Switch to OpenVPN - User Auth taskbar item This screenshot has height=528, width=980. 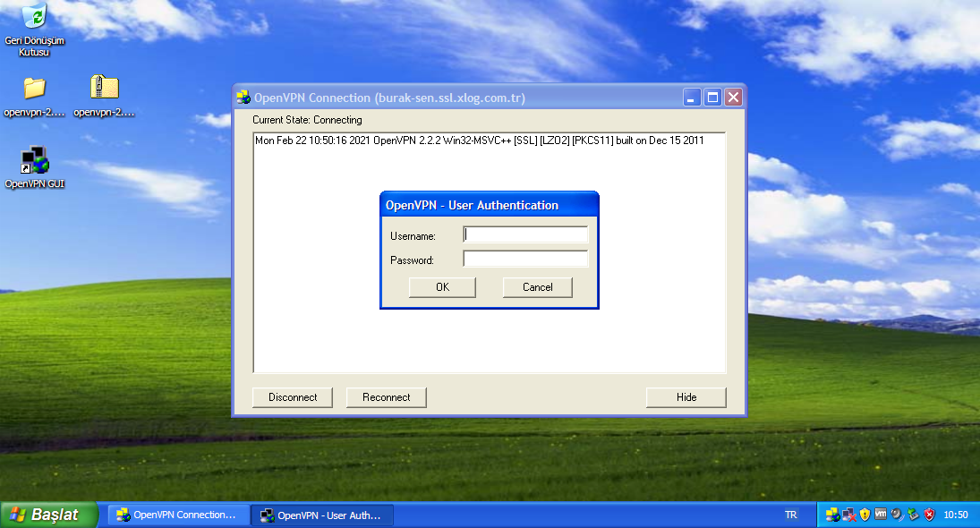322,515
